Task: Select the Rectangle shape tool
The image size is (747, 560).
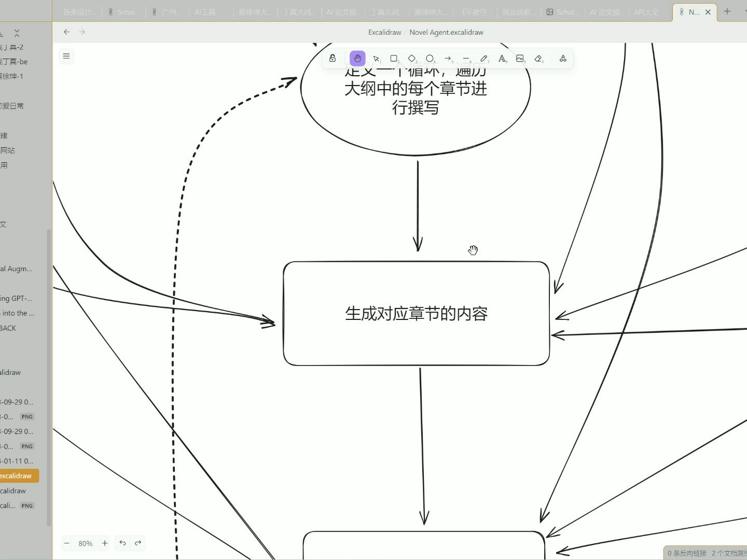Action: click(x=394, y=59)
